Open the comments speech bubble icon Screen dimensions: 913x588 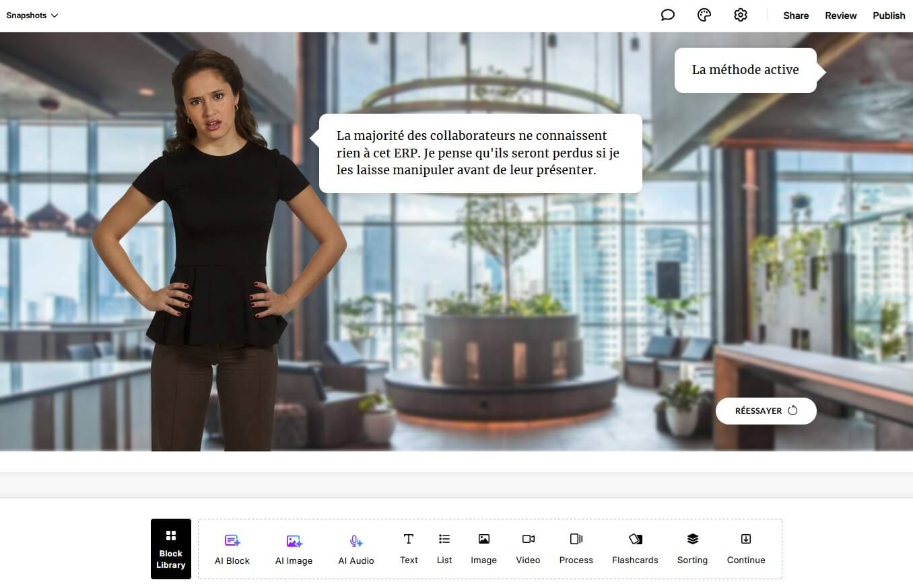pos(667,15)
